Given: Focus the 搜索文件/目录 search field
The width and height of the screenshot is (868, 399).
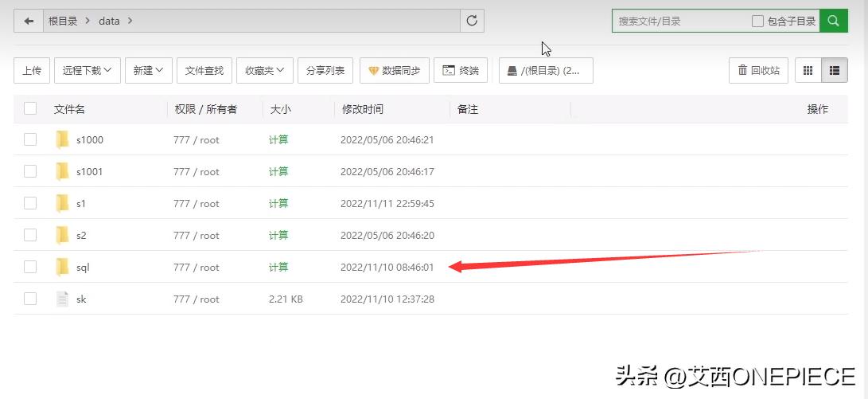Looking at the screenshot, I should click(681, 21).
